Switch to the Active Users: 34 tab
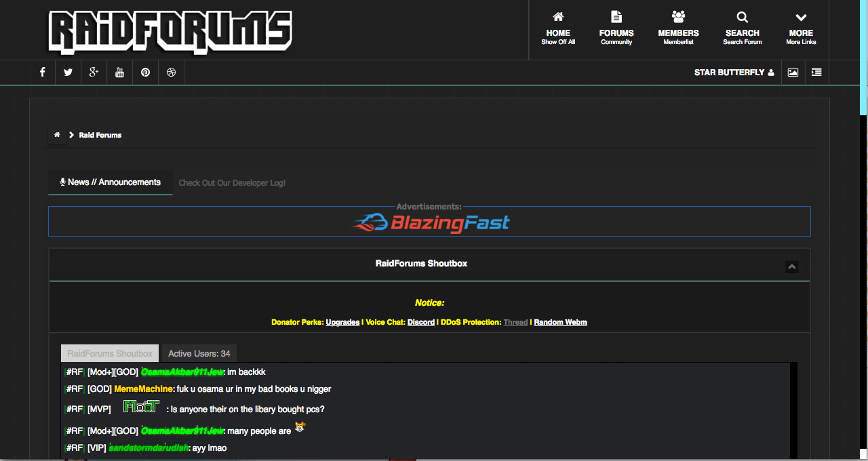Screen dimensions: 868x461 click(199, 353)
